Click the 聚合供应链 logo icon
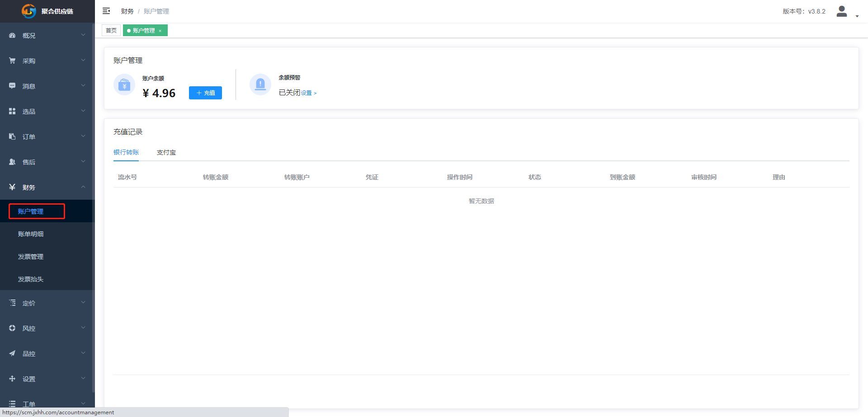This screenshot has height=417, width=868. 29,11
